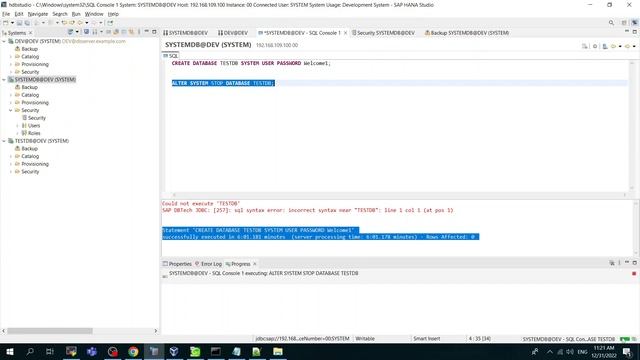Close the Progress tab
The height and width of the screenshot is (360, 640).
point(255,264)
